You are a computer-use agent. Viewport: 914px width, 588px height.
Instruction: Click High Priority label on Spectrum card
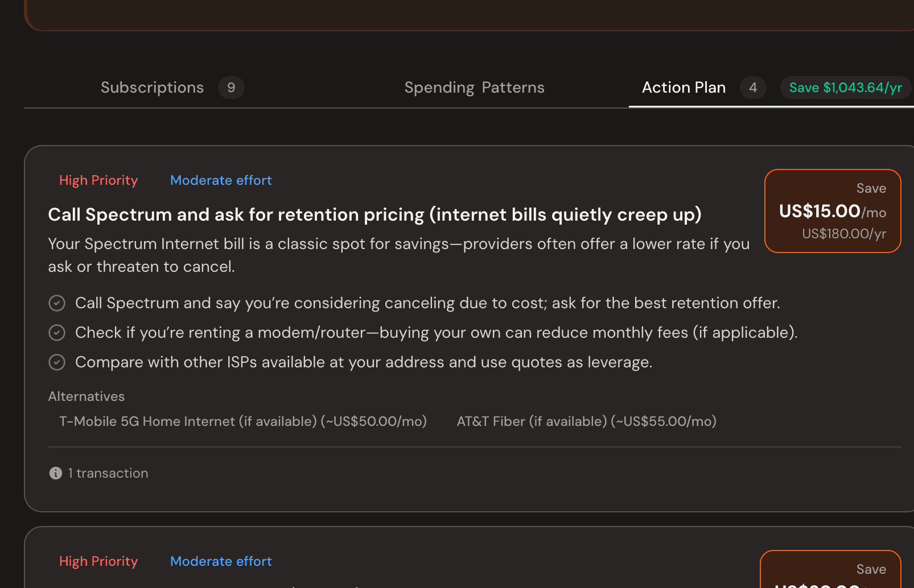pos(98,180)
